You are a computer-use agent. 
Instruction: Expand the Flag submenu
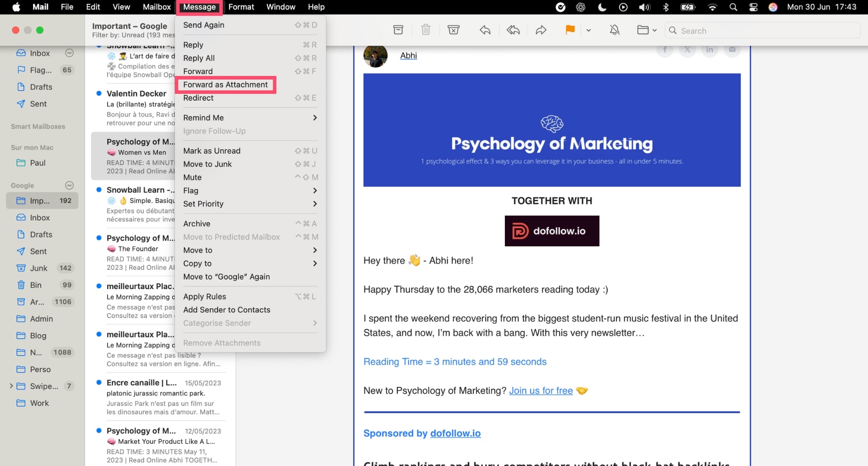[x=250, y=190]
